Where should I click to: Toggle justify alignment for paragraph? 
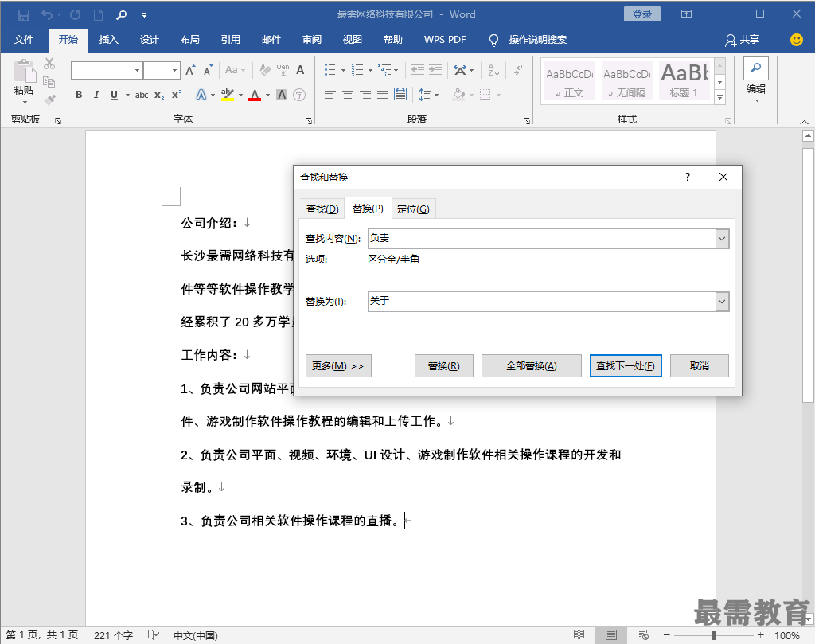point(383,95)
